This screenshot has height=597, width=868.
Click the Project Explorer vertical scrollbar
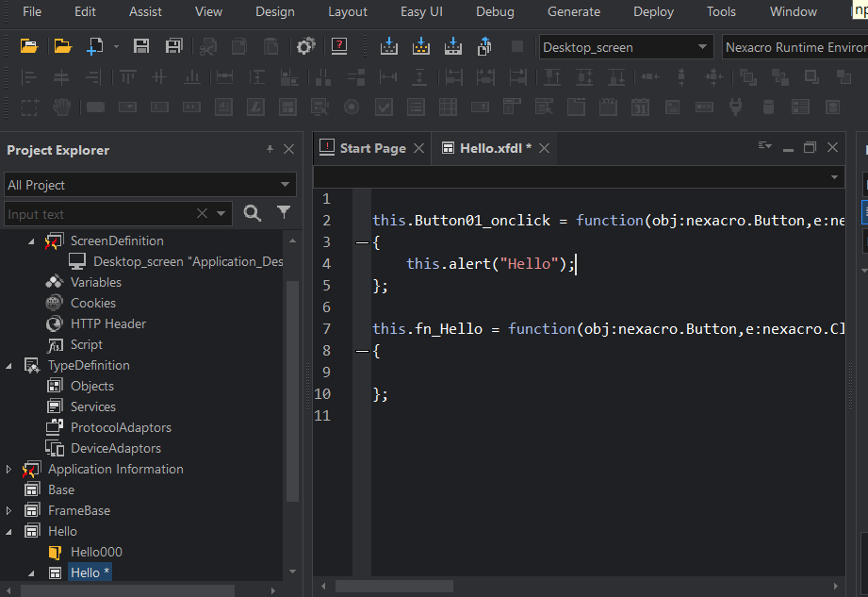[x=292, y=390]
